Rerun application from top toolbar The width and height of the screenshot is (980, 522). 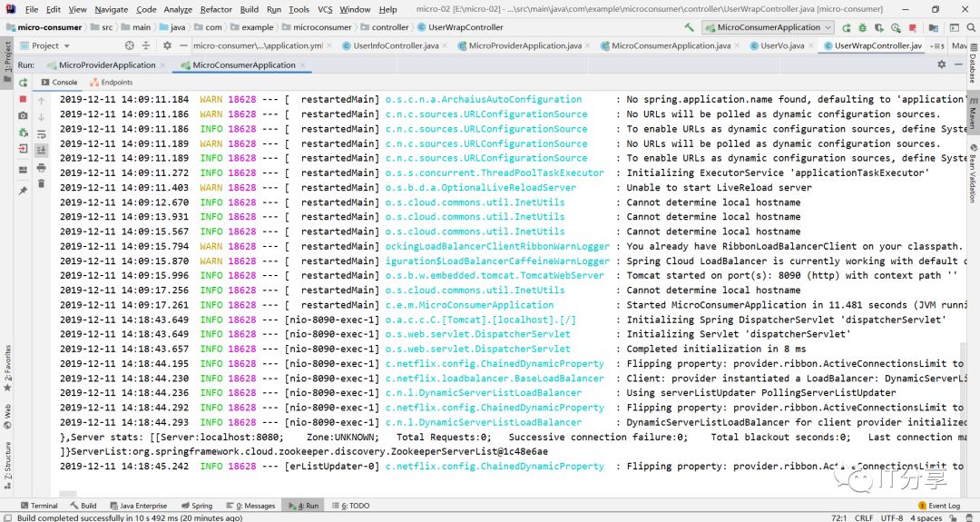[847, 27]
